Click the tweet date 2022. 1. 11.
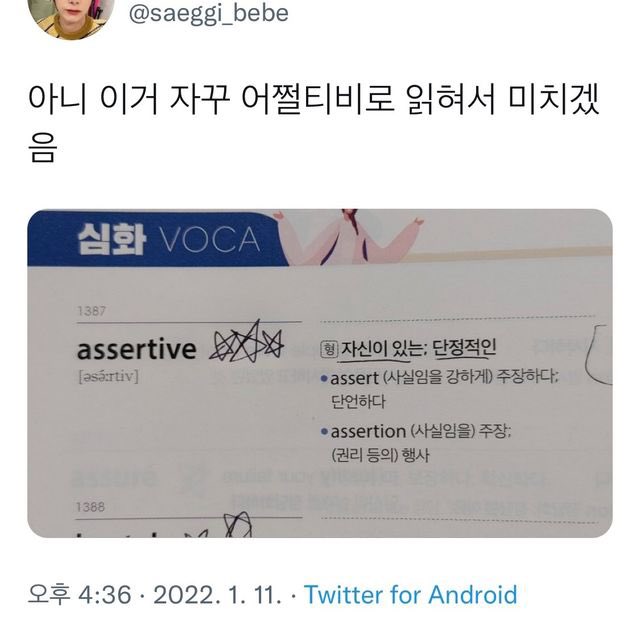Image resolution: width=640 pixels, height=632 pixels. click(x=217, y=594)
